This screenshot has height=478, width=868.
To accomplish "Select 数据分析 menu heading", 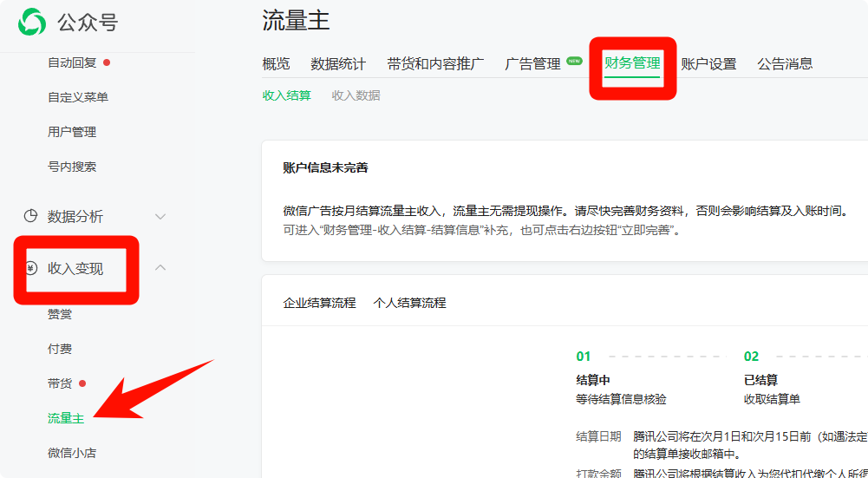I will (x=75, y=217).
